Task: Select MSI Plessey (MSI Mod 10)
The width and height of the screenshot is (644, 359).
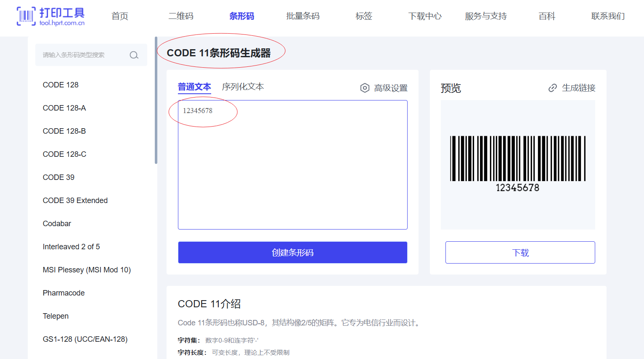Action: [x=87, y=270]
